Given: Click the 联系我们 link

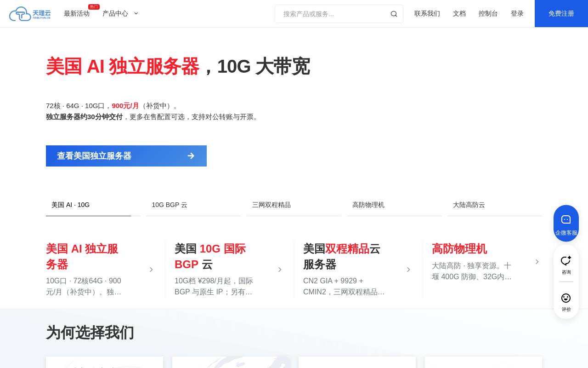Looking at the screenshot, I should point(427,14).
